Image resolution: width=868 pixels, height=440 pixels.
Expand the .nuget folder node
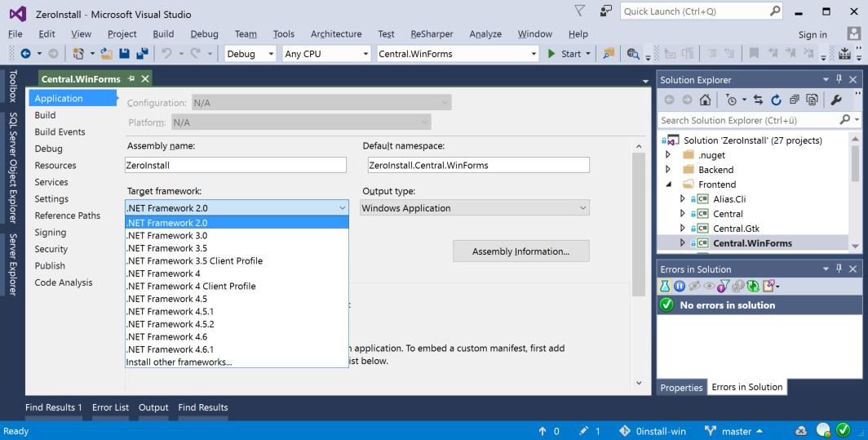pyautogui.click(x=668, y=154)
